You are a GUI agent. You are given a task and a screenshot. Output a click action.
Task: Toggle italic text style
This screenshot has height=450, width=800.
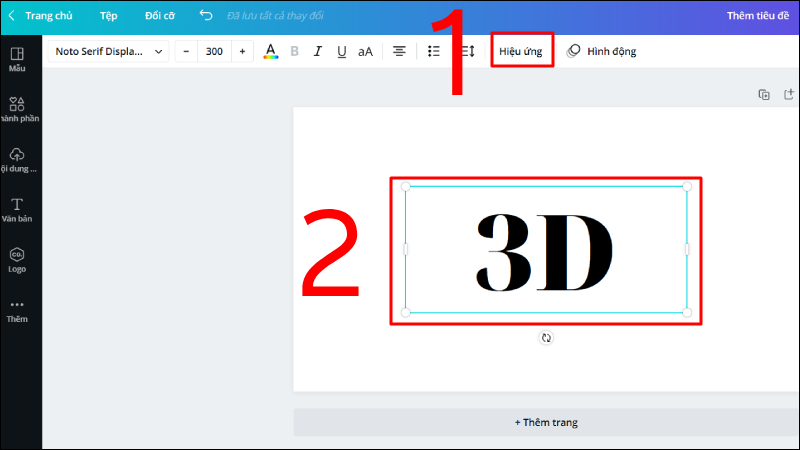(x=318, y=51)
